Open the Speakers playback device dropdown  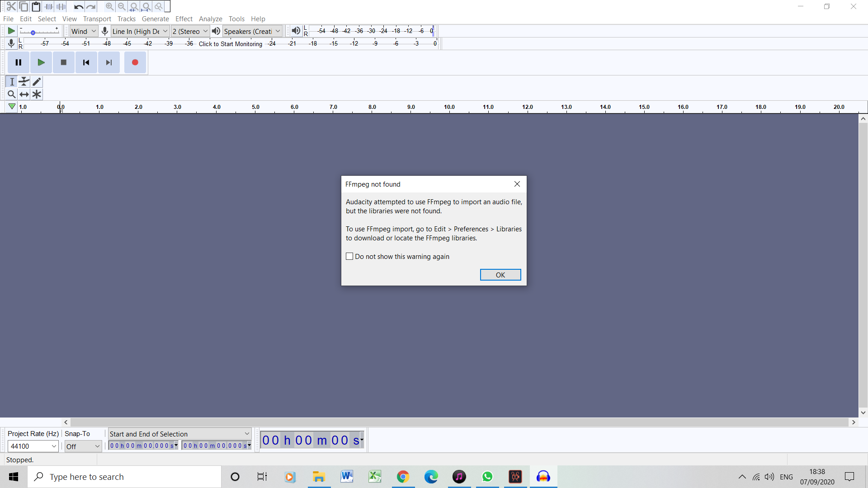(x=252, y=31)
